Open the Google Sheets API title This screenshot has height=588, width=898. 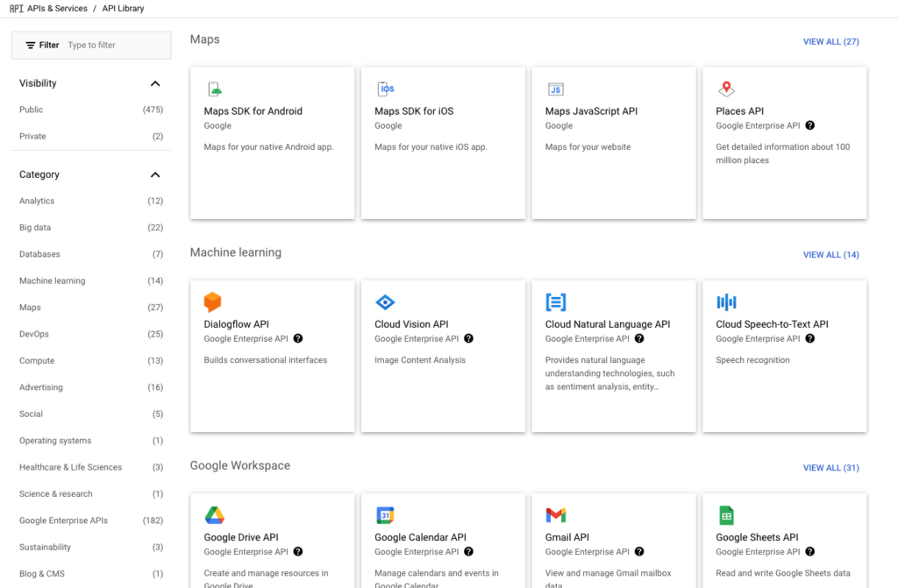[x=757, y=537]
